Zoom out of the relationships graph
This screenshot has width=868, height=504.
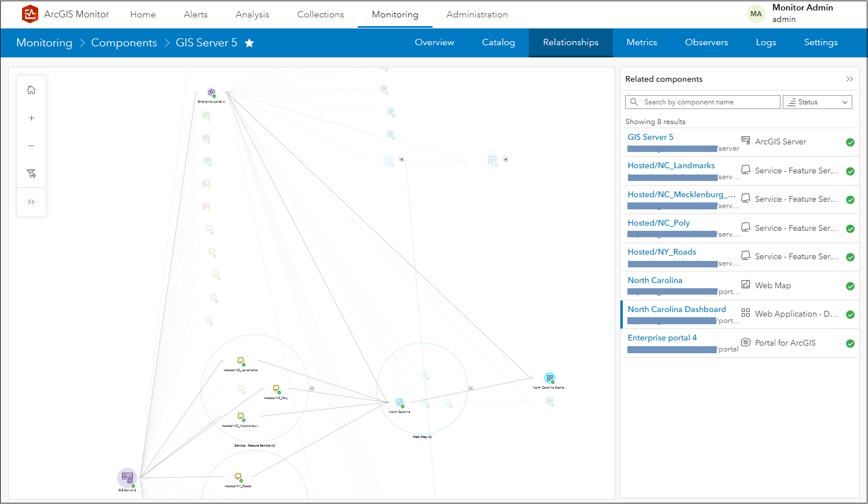pos(31,146)
